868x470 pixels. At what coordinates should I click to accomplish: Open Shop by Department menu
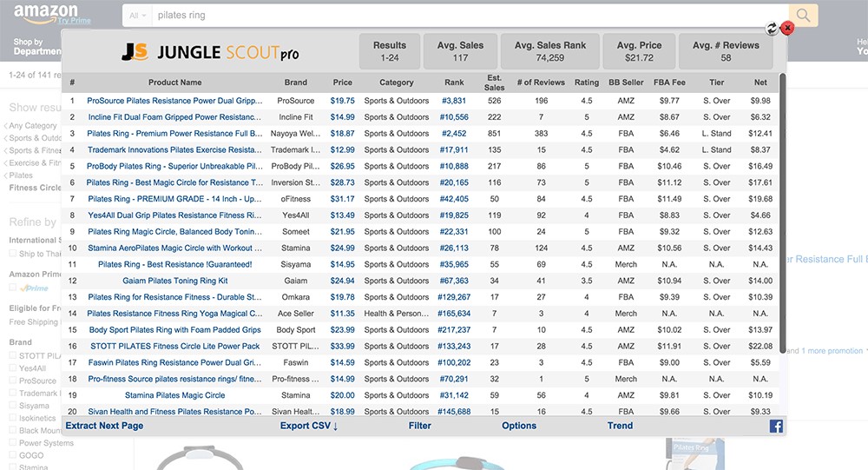37,47
